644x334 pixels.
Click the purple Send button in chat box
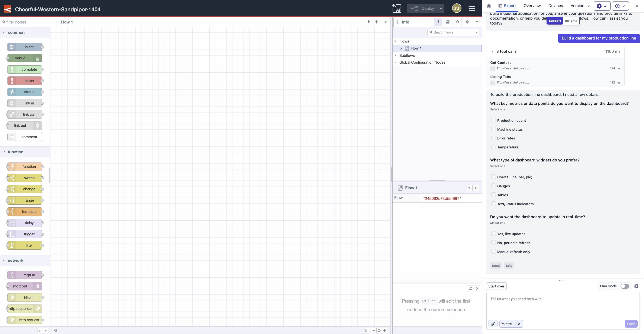click(631, 324)
